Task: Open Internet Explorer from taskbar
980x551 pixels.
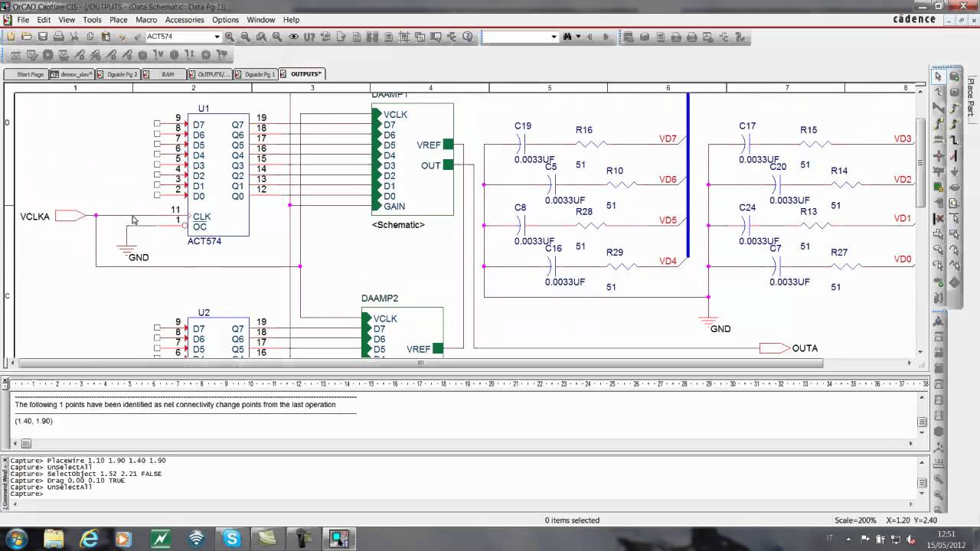Action: coord(90,539)
